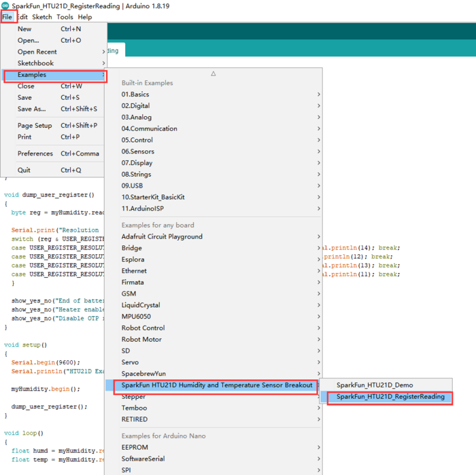Click 'println(14); break;' code text

pyautogui.click(x=365, y=248)
